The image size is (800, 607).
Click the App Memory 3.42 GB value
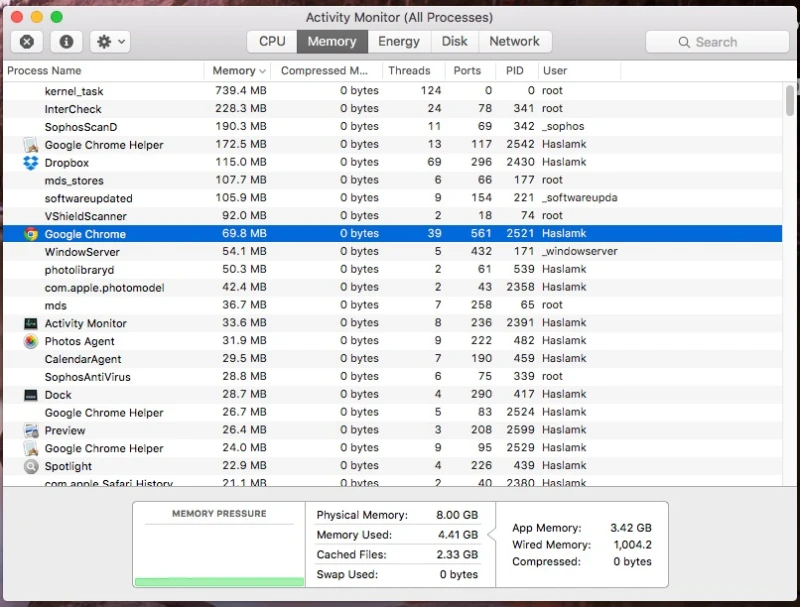pyautogui.click(x=631, y=528)
